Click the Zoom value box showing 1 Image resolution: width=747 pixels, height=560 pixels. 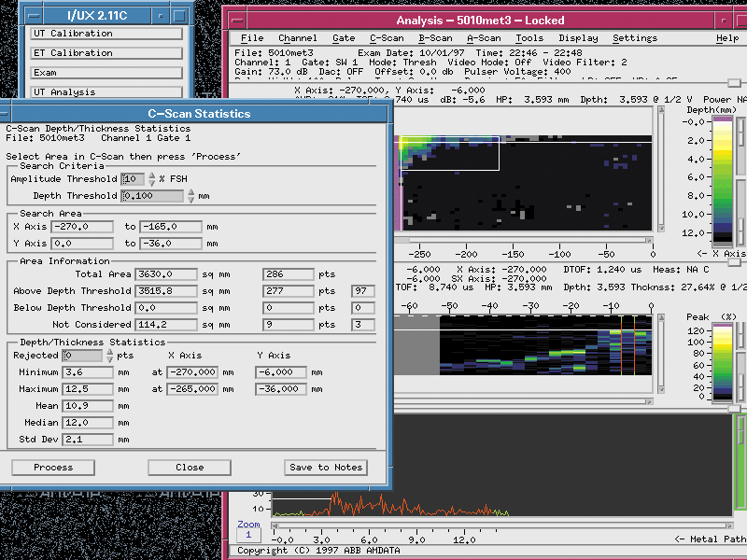click(x=248, y=535)
